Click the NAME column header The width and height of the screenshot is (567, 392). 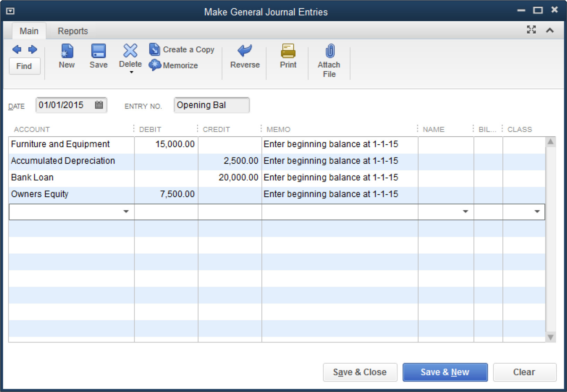(x=433, y=129)
